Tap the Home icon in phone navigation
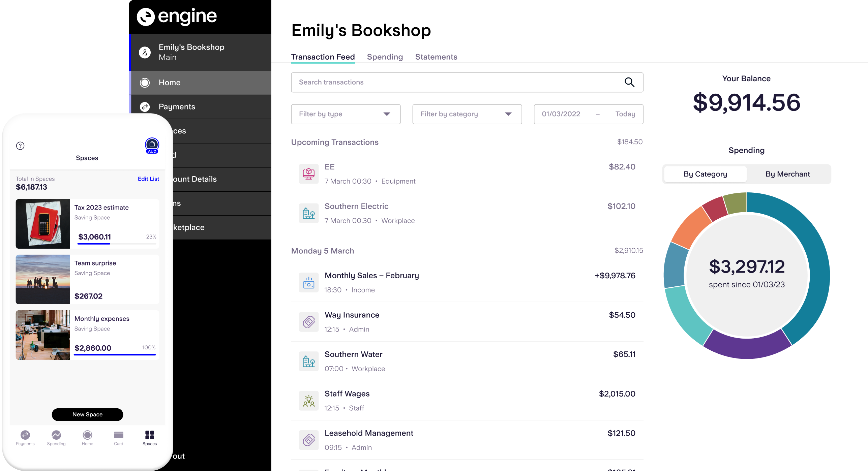The image size is (868, 471). (87, 436)
